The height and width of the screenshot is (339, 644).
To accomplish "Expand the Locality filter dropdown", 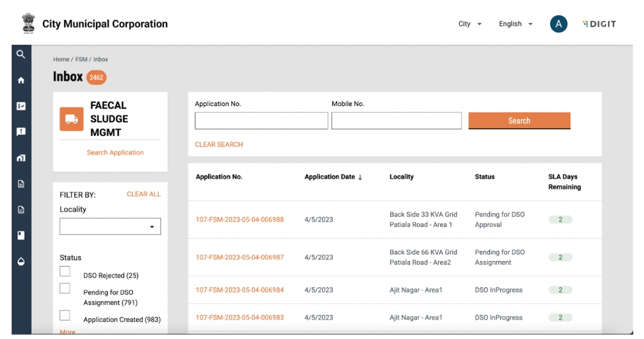I will tap(110, 227).
